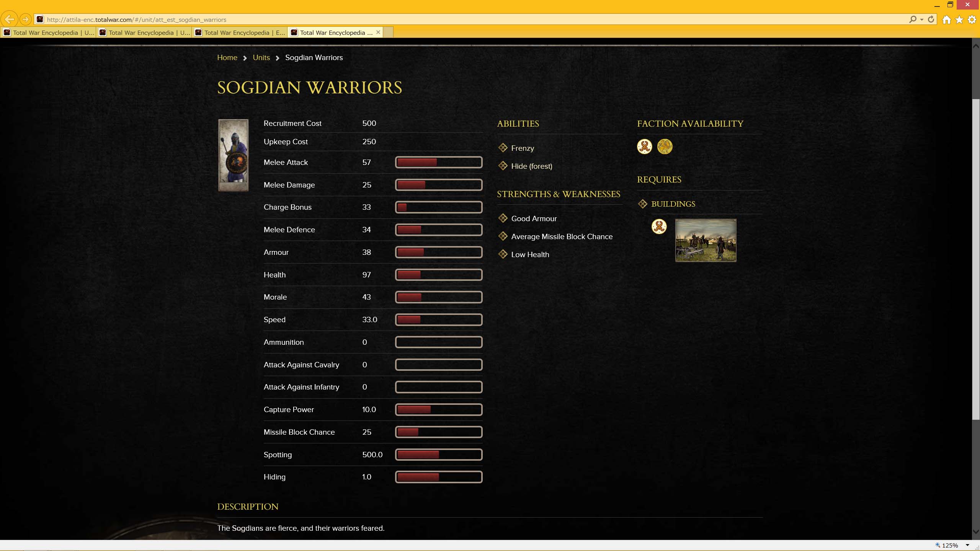Click the favicon in the address bar
This screenshot has width=980, height=551.
coord(40,19)
